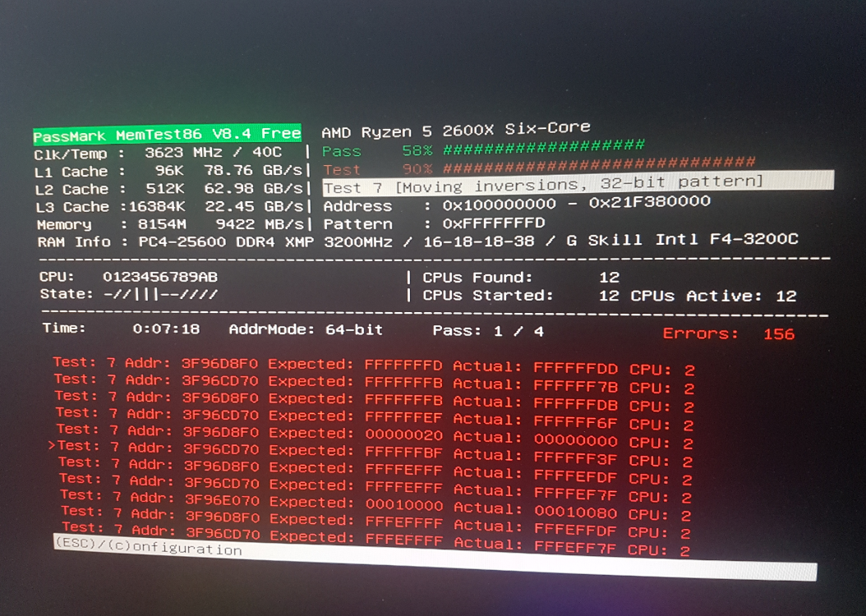This screenshot has height=616, width=866.
Task: Click AddrMode: 64-bit setting
Action: 306,329
